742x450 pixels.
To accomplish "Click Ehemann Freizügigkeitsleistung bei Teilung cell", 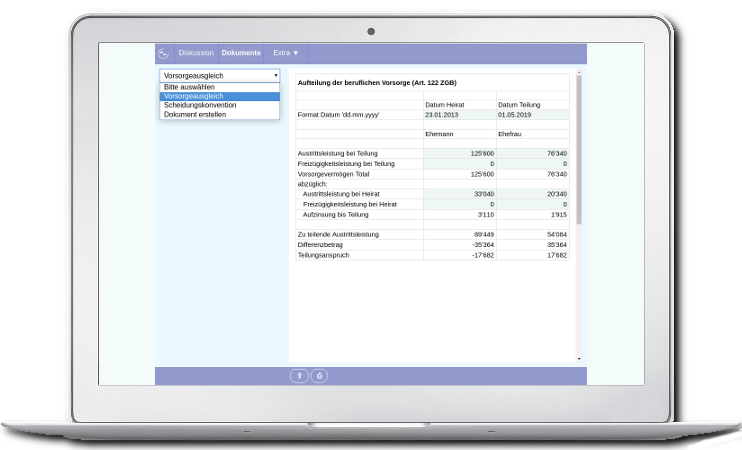I will [x=459, y=163].
